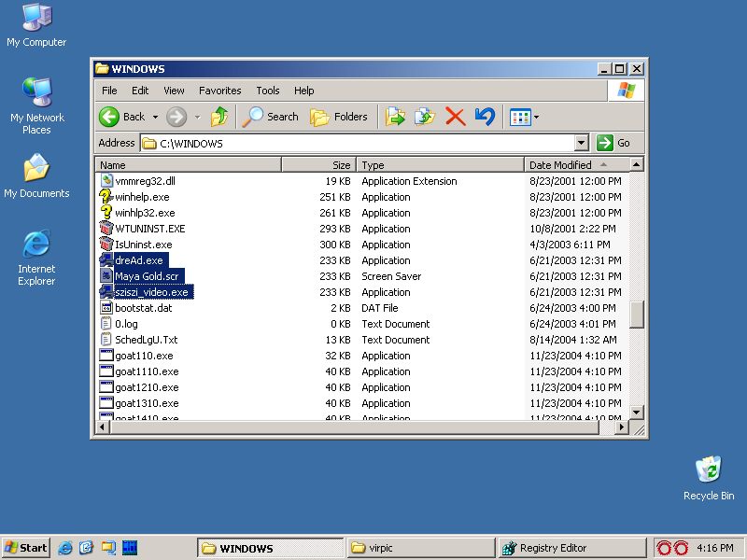This screenshot has width=747, height=560.
Task: Click the vertical scrollbar up arrow
Action: (637, 164)
